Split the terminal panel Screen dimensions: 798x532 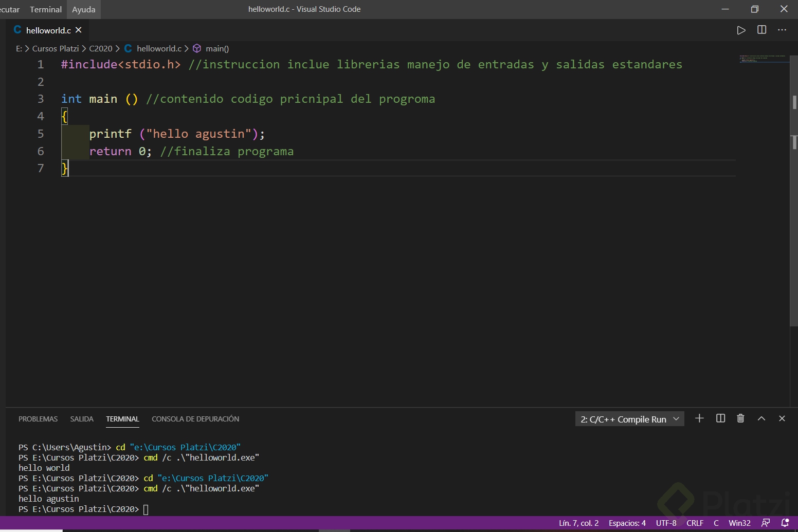(720, 418)
